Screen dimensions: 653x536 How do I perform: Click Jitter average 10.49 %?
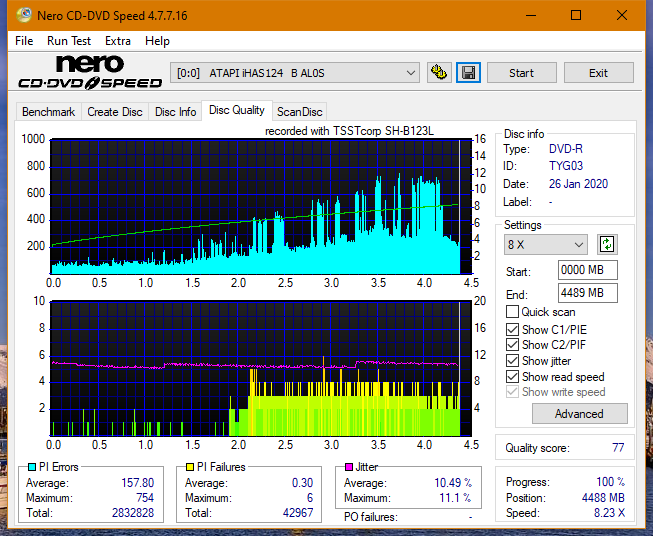tap(453, 483)
